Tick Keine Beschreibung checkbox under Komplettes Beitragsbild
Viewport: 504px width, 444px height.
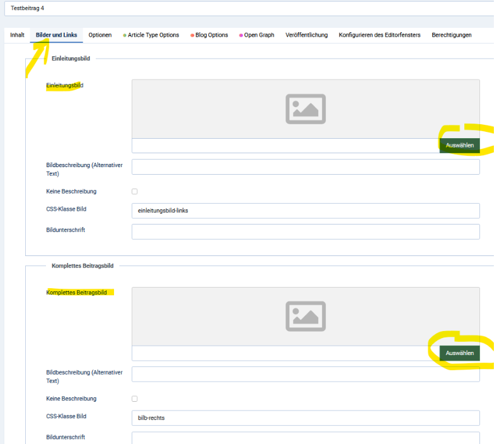[x=134, y=399]
